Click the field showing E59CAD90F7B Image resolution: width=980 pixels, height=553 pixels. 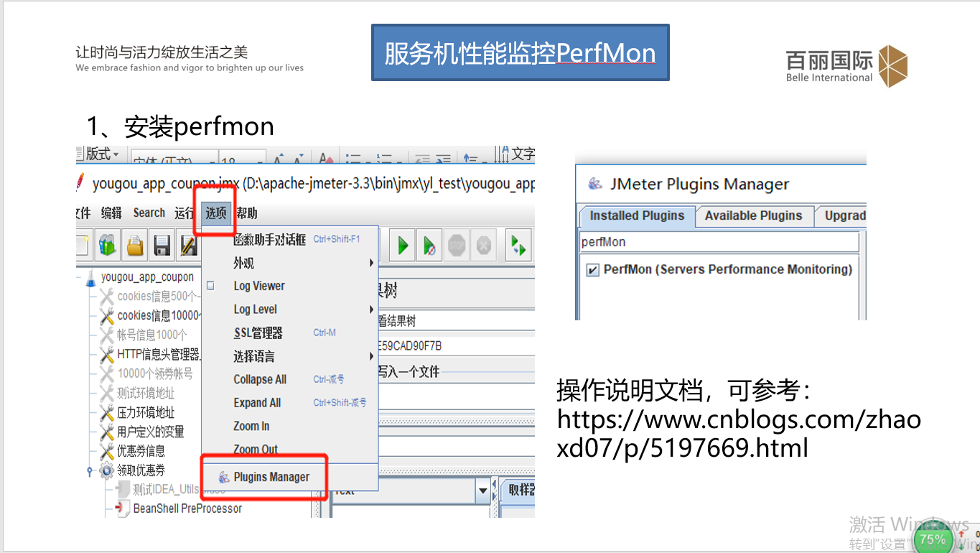pos(456,346)
